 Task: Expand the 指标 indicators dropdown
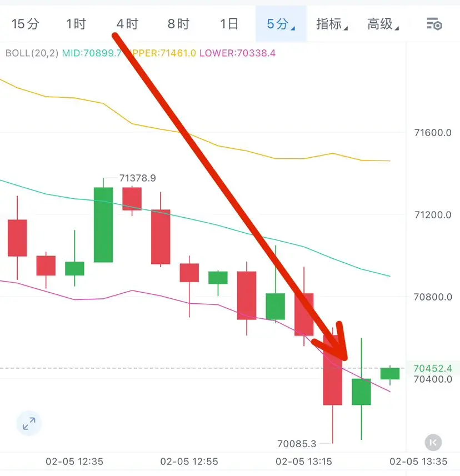[332, 24]
